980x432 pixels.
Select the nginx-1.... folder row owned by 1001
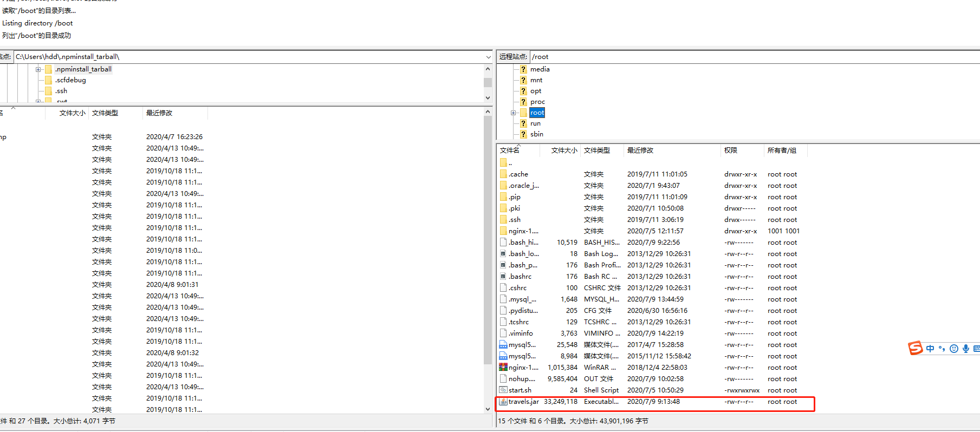coord(652,231)
